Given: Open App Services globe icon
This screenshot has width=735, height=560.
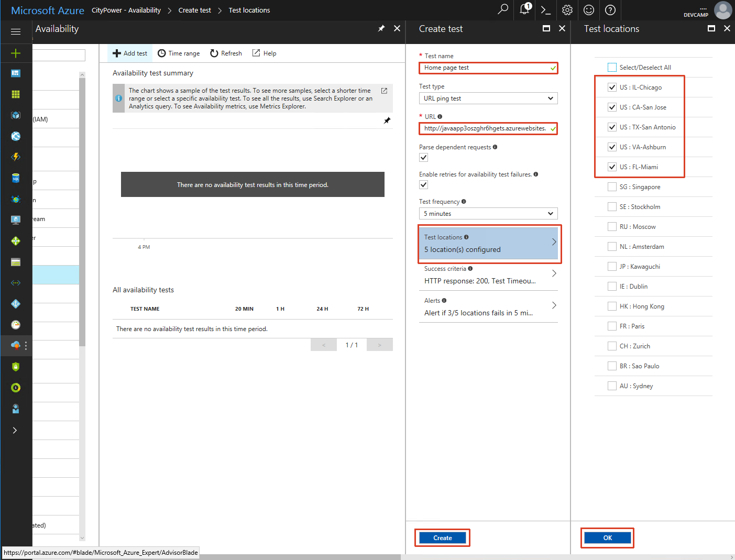Looking at the screenshot, I should coord(16,136).
